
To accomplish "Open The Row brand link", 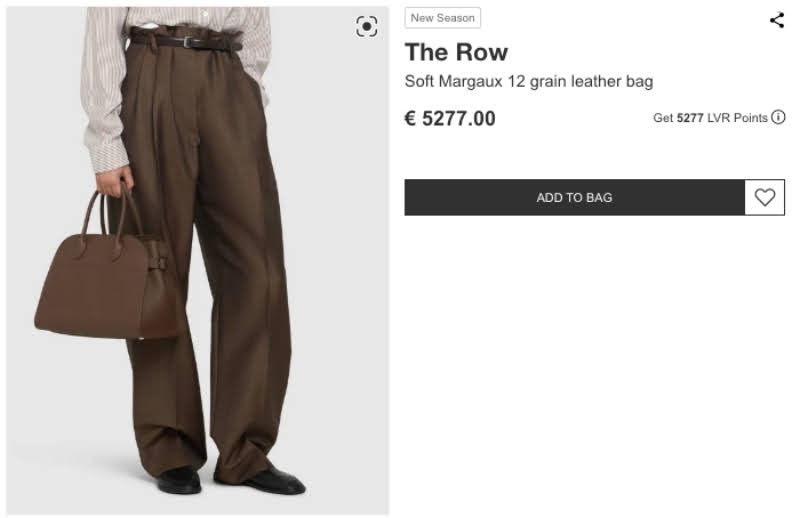I will click(456, 52).
